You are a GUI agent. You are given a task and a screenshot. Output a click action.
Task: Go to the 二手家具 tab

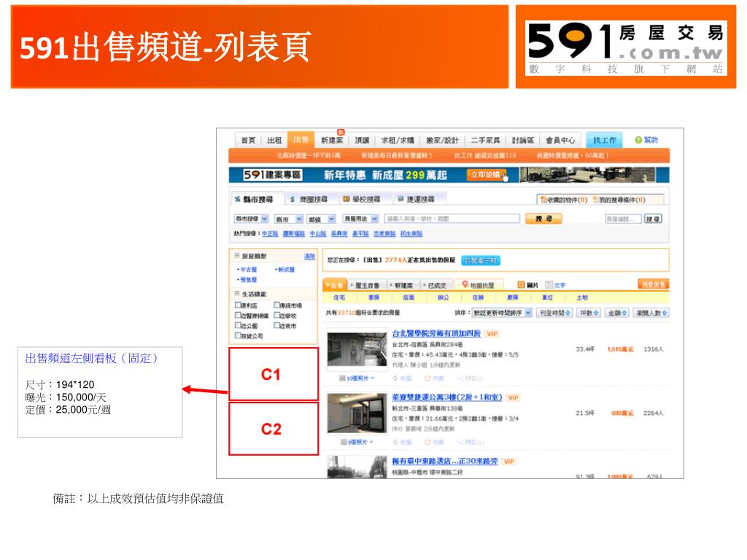click(x=485, y=140)
